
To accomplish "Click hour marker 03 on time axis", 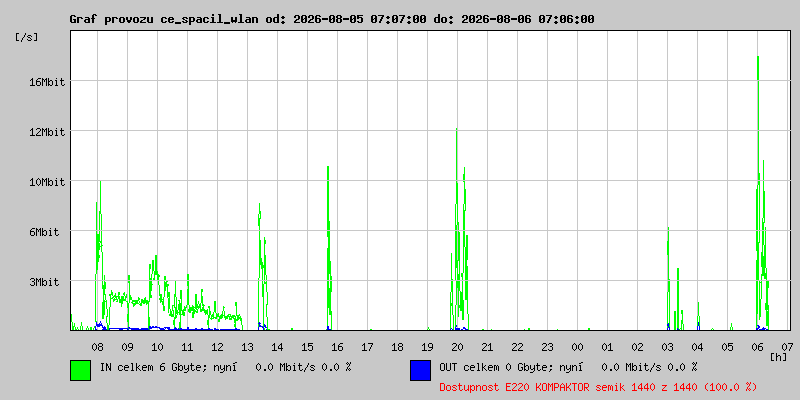I will tap(667, 347).
